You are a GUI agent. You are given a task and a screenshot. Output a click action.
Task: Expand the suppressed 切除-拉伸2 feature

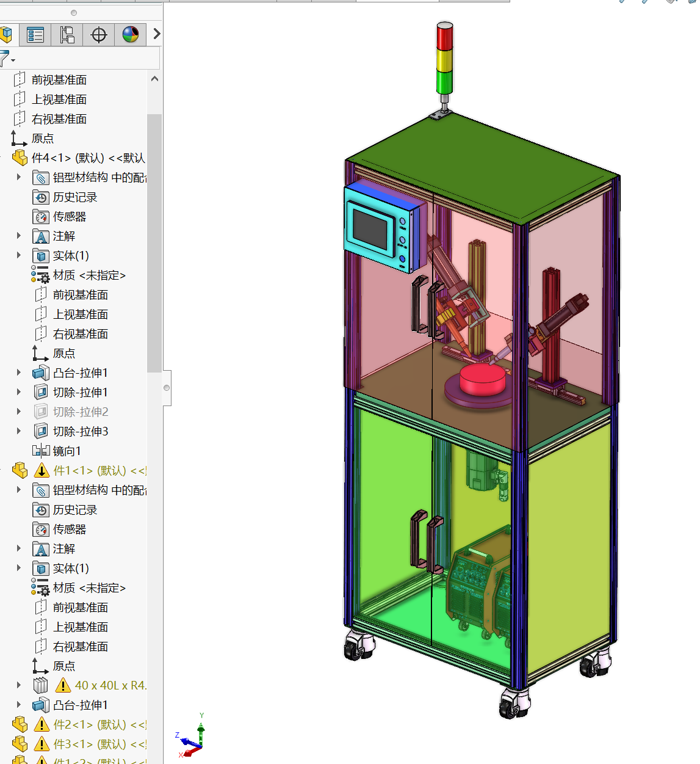pyautogui.click(x=18, y=412)
